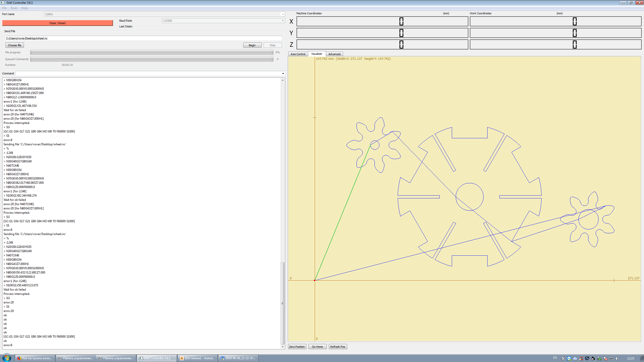Click the Windows Start orb

point(7,358)
